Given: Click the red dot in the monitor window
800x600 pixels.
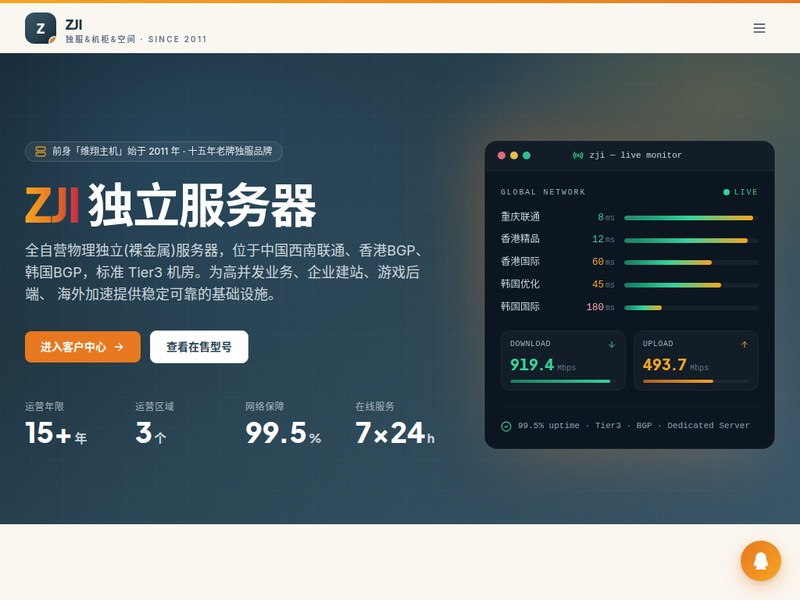Looking at the screenshot, I should (x=502, y=155).
